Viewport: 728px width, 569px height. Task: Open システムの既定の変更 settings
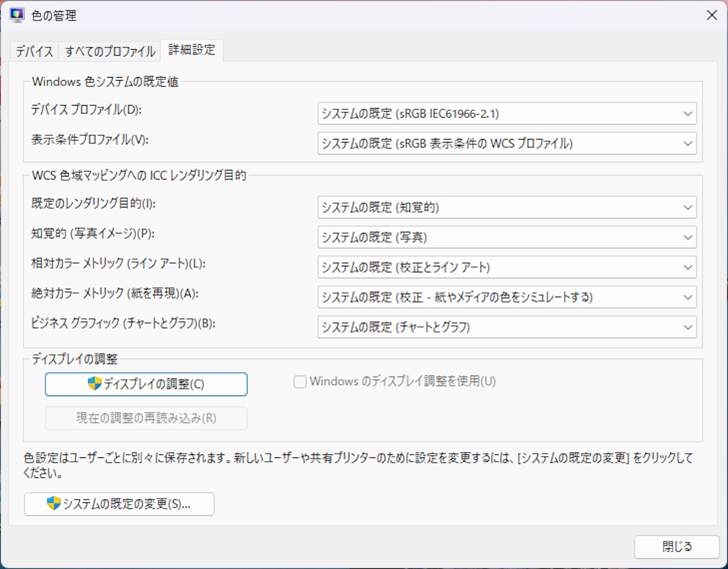[x=120, y=504]
